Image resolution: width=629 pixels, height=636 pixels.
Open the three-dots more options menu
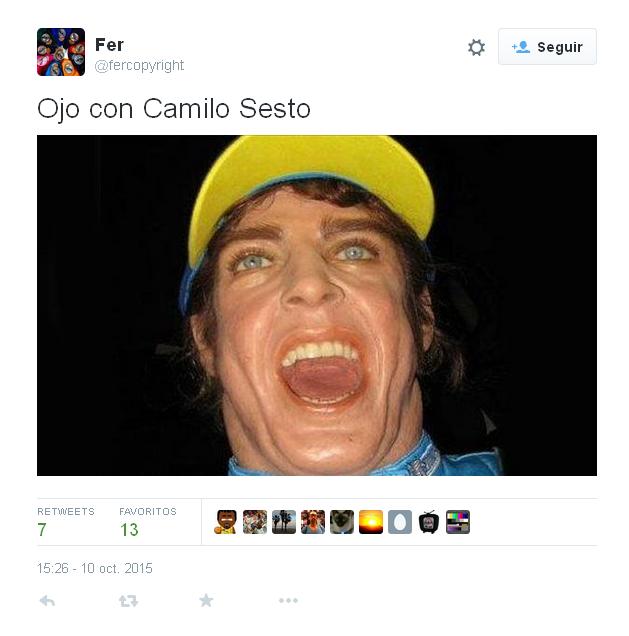tap(288, 600)
